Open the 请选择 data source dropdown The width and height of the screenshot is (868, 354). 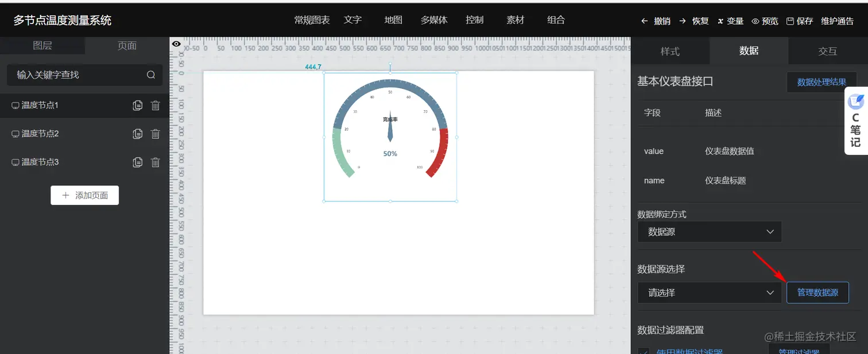[710, 293]
